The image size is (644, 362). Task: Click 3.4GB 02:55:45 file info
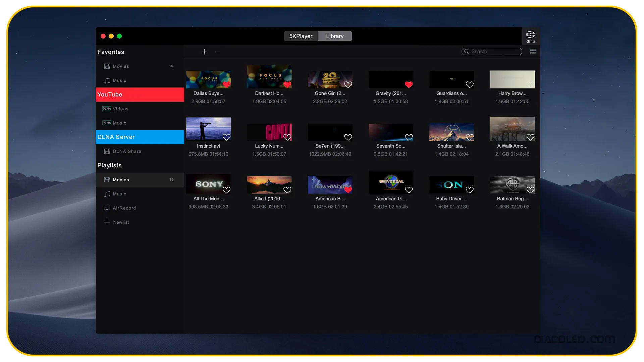coord(391,207)
